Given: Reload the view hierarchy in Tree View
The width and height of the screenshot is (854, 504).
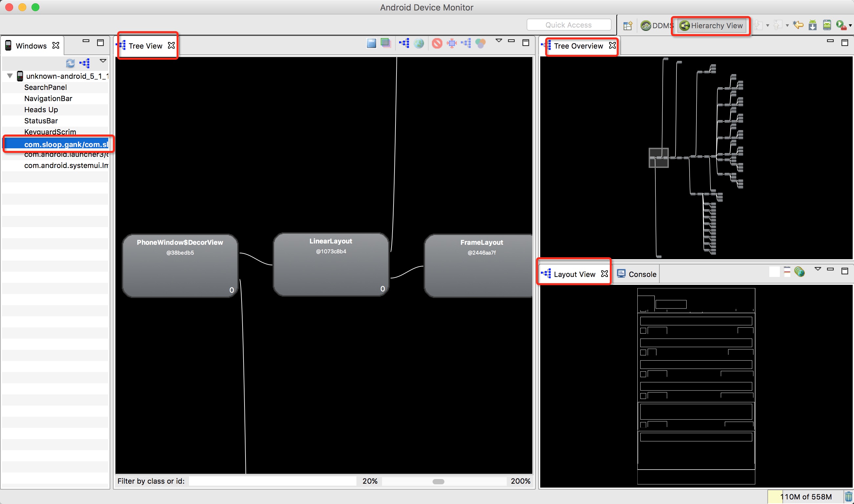Looking at the screenshot, I should pos(404,43).
